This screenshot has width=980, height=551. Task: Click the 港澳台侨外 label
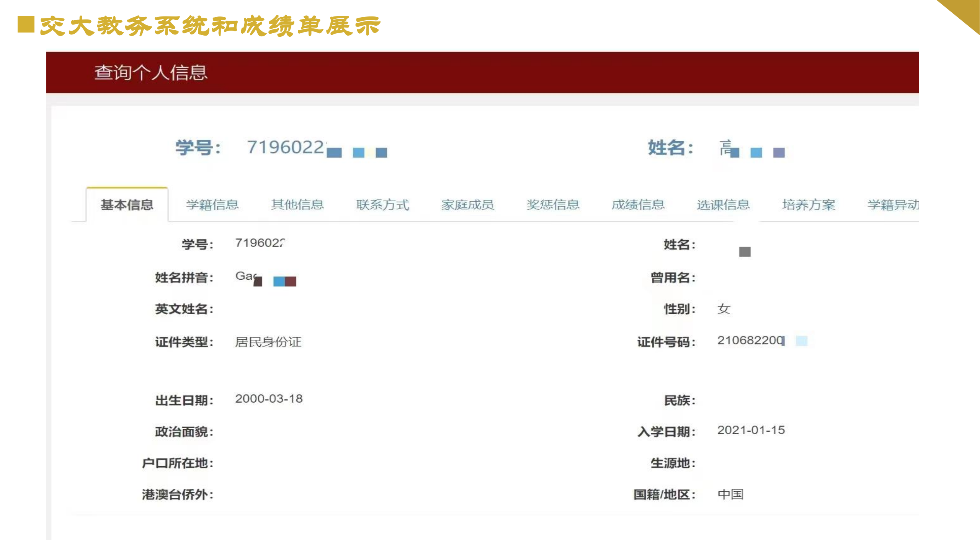(x=178, y=495)
